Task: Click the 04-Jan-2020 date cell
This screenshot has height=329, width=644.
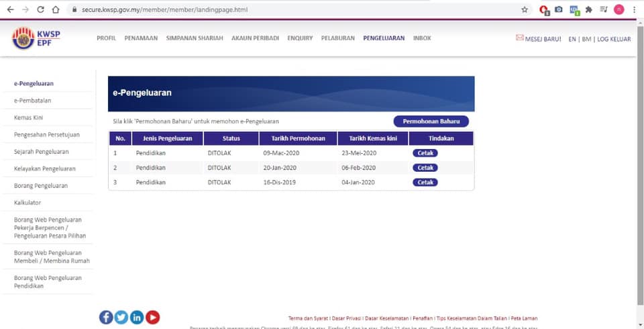Action: point(358,182)
